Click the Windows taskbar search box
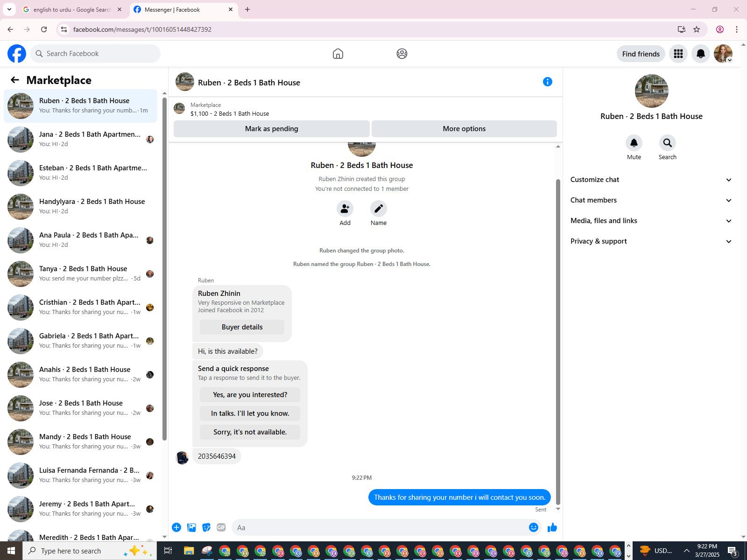 click(x=89, y=551)
